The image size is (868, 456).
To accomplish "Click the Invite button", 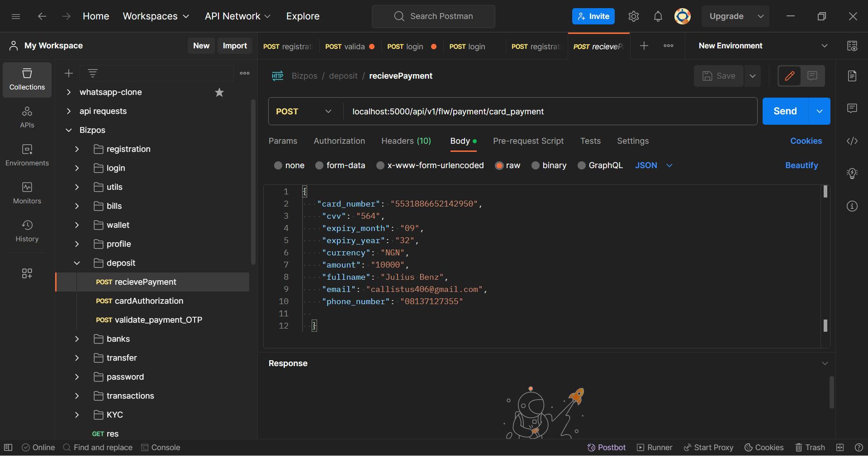I will coord(593,16).
